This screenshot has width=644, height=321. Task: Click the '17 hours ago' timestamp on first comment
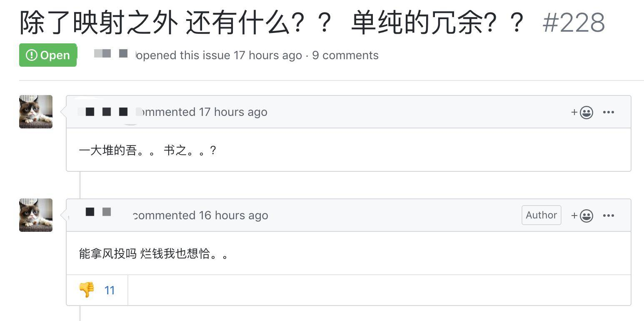[x=233, y=112]
